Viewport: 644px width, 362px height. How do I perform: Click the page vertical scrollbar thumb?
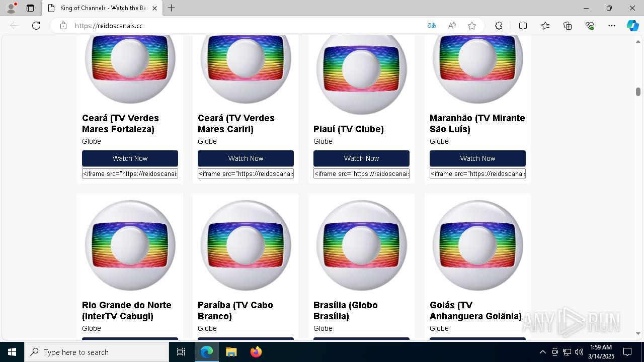tap(638, 92)
